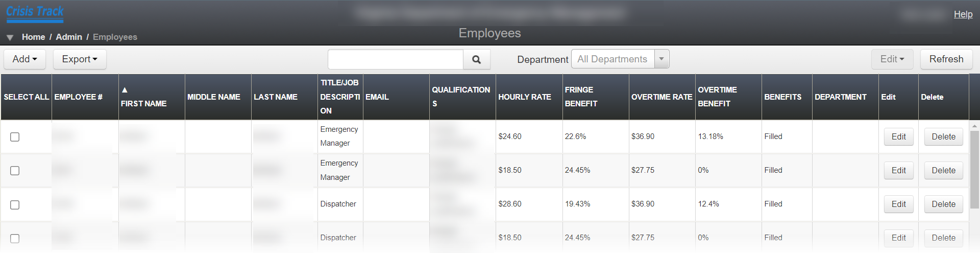Go to Home breadcrumb
Screen dimensions: 980x253
(x=33, y=37)
